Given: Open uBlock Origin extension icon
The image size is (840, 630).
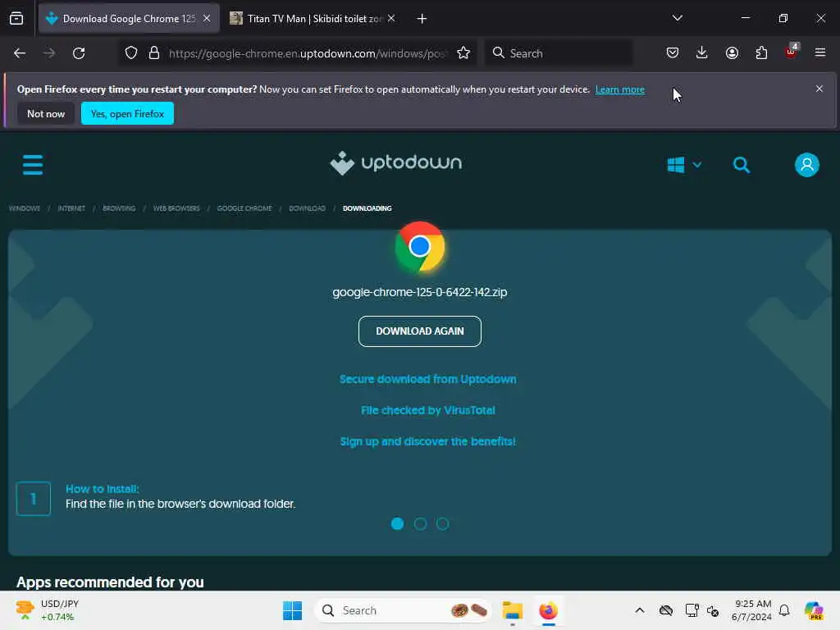Looking at the screenshot, I should (x=792, y=52).
